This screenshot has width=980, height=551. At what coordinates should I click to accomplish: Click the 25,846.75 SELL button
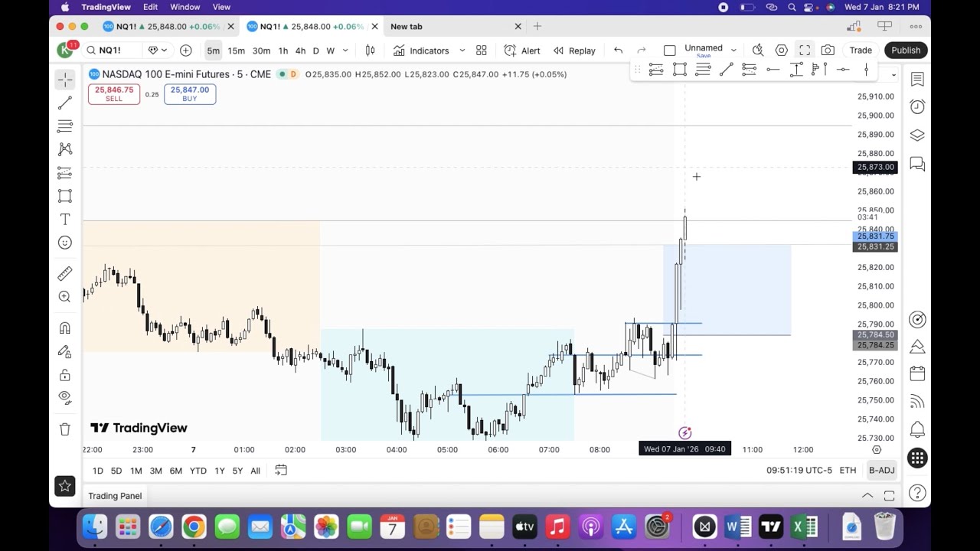click(x=114, y=94)
